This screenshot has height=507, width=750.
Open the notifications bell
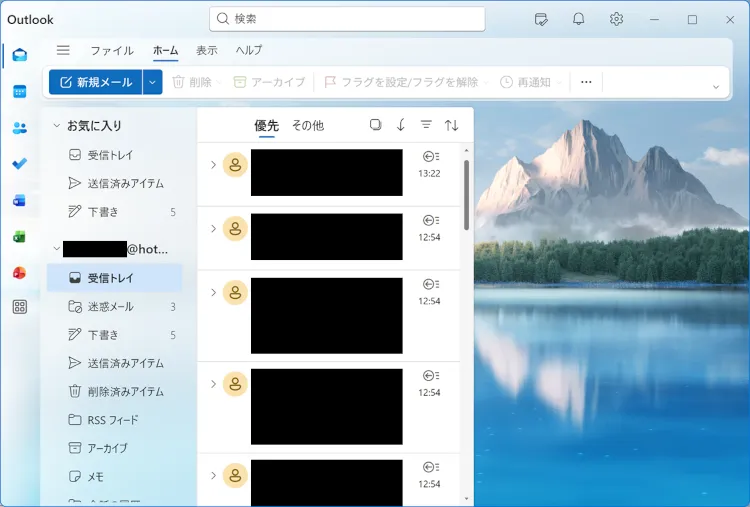click(x=579, y=19)
